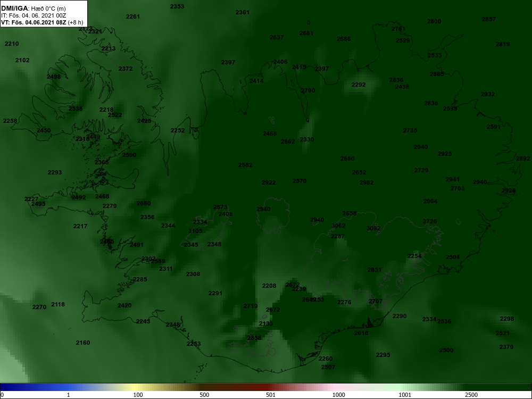The image size is (532, 399).
Task: Click the map value 2618
Action: (361, 333)
